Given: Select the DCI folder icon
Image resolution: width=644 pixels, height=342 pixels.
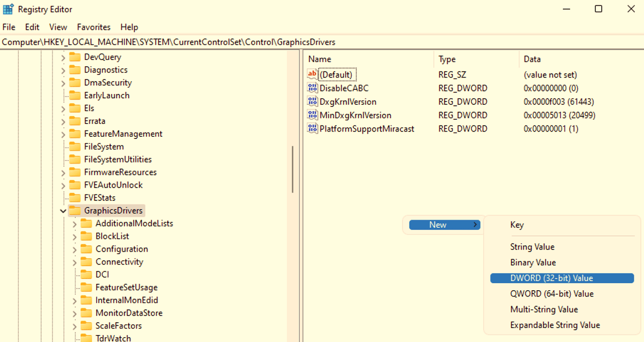Looking at the screenshot, I should tap(86, 275).
